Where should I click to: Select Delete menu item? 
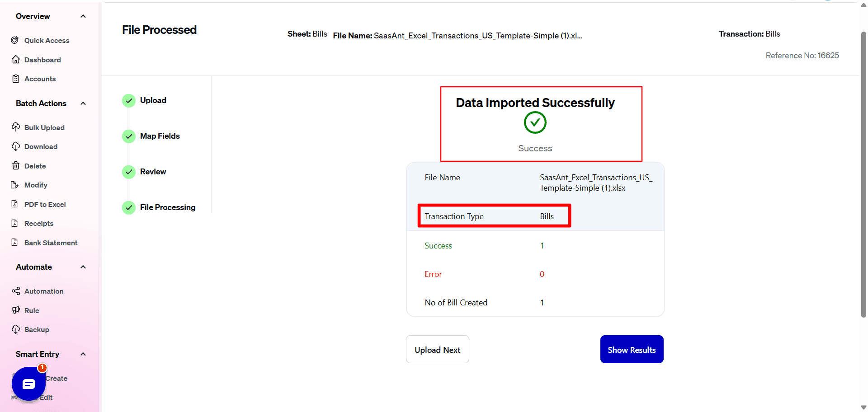coord(35,166)
